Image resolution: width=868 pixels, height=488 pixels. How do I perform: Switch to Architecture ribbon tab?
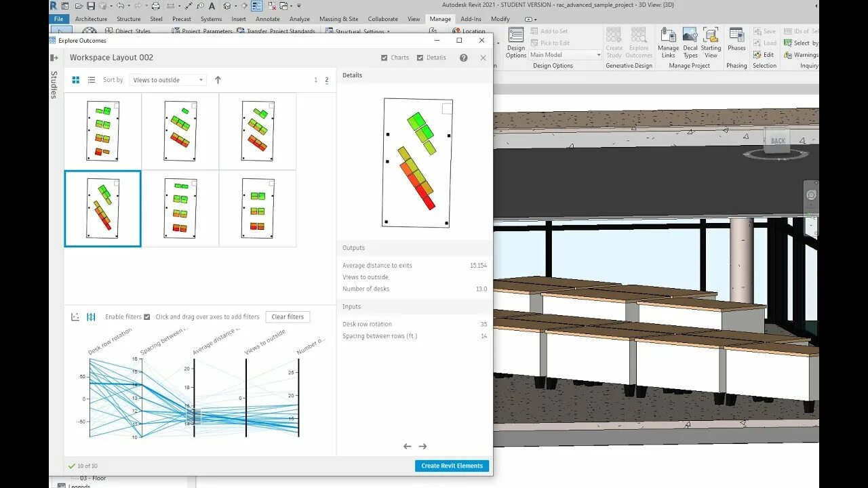(91, 19)
